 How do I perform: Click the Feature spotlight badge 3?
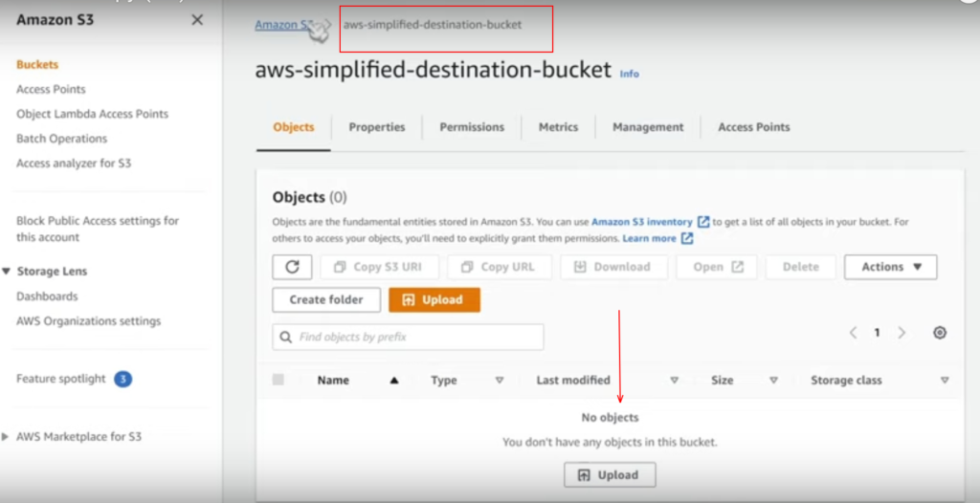point(123,379)
